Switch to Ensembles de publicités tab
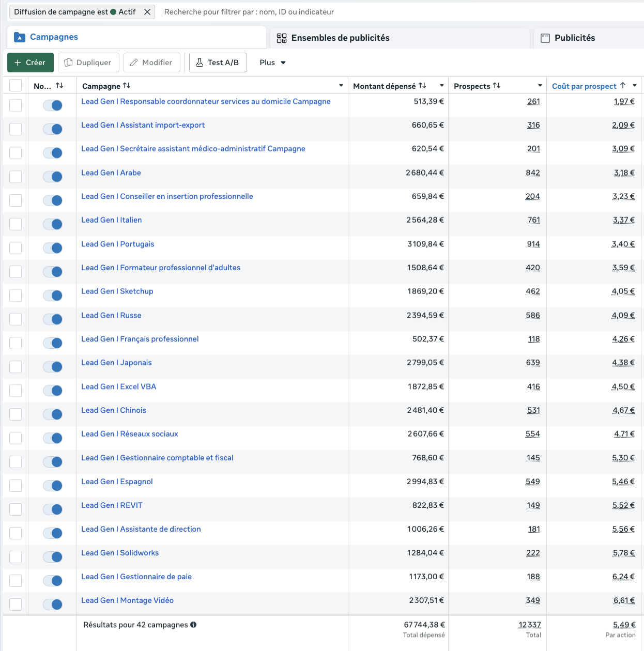644x651 pixels. tap(400, 38)
